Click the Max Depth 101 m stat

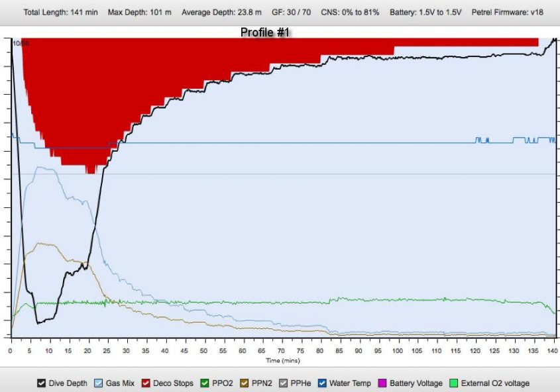point(139,13)
